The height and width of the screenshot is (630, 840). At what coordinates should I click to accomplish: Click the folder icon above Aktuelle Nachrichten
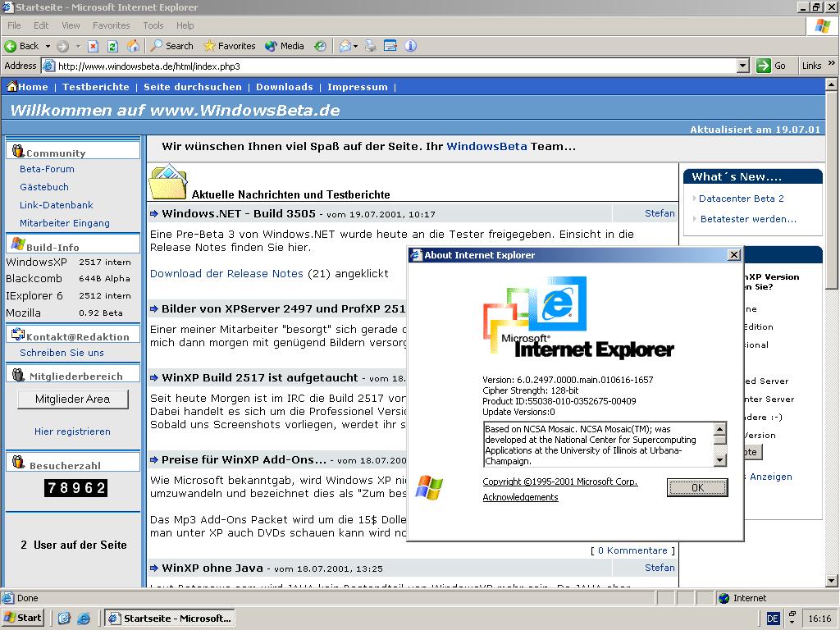pyautogui.click(x=168, y=182)
